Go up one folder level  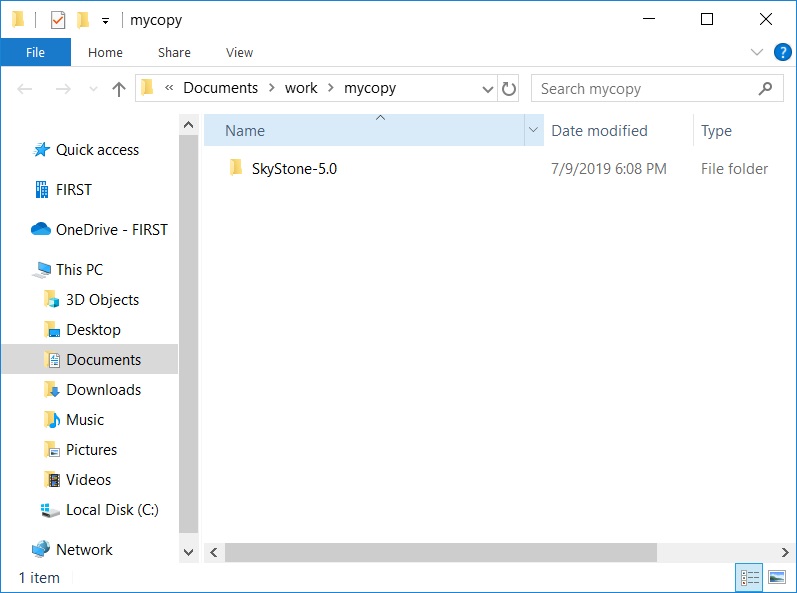[119, 89]
